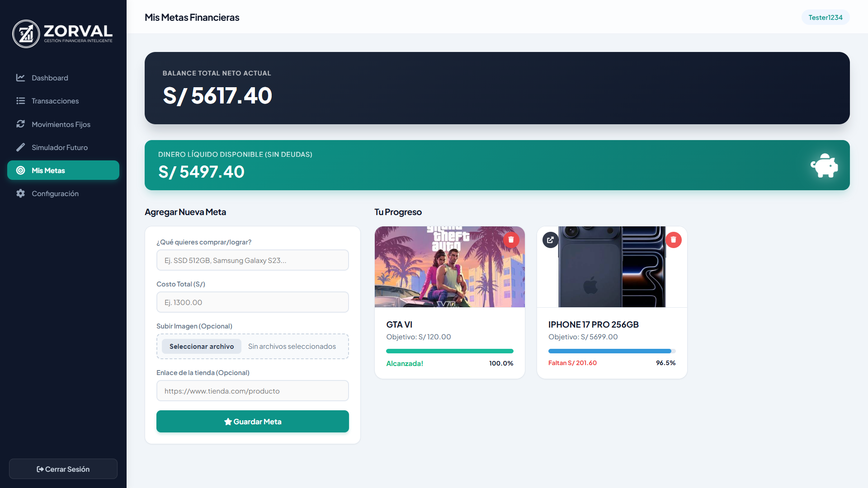
Task: Click the Configuración gear icon
Action: point(20,193)
